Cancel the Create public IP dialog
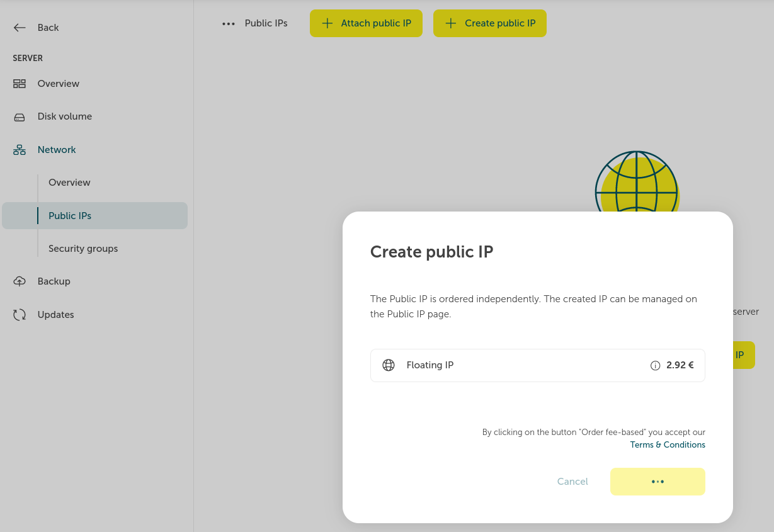The width and height of the screenshot is (774, 532). click(572, 482)
